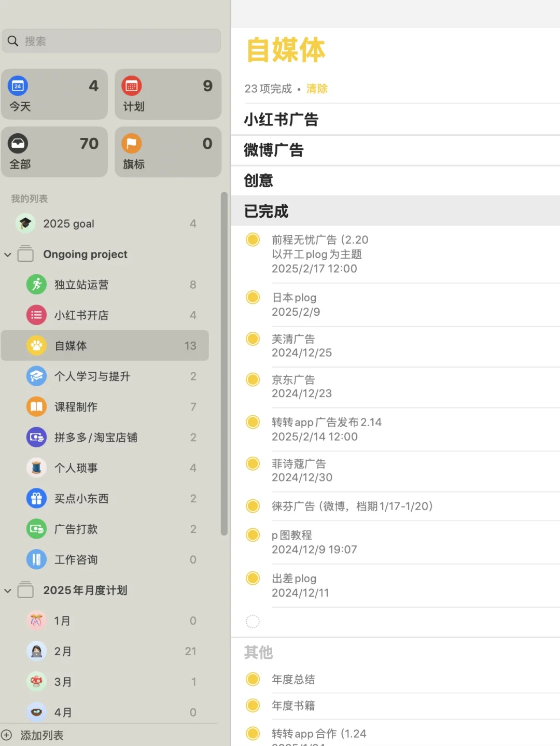
Task: Click the empty new reminder circle
Action: (253, 621)
